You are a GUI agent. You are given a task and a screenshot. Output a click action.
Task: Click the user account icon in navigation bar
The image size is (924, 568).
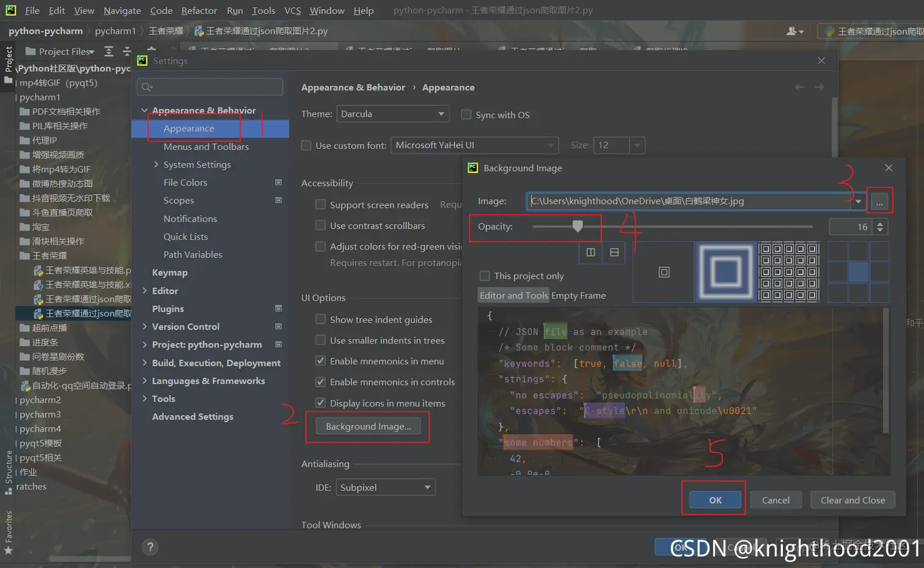795,31
